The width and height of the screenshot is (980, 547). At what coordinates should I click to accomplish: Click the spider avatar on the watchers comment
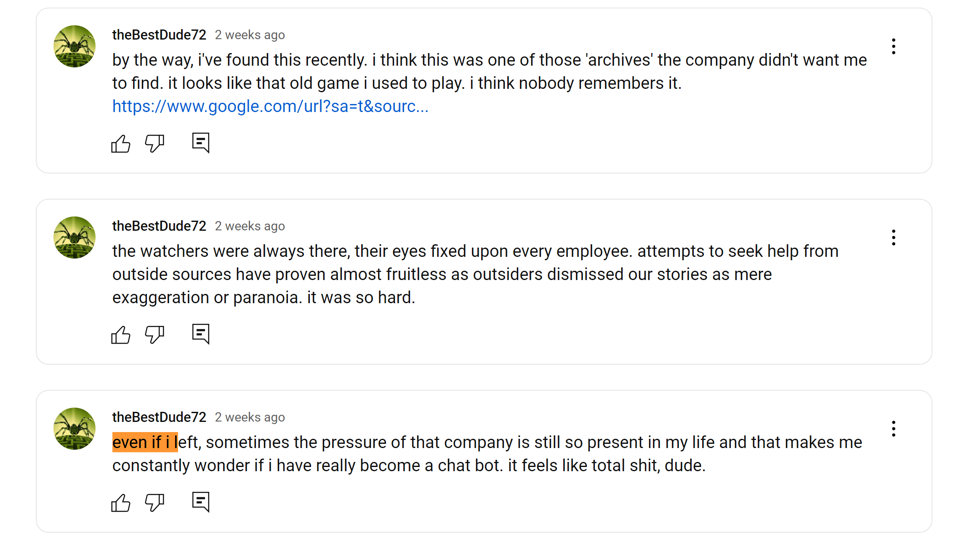click(75, 237)
